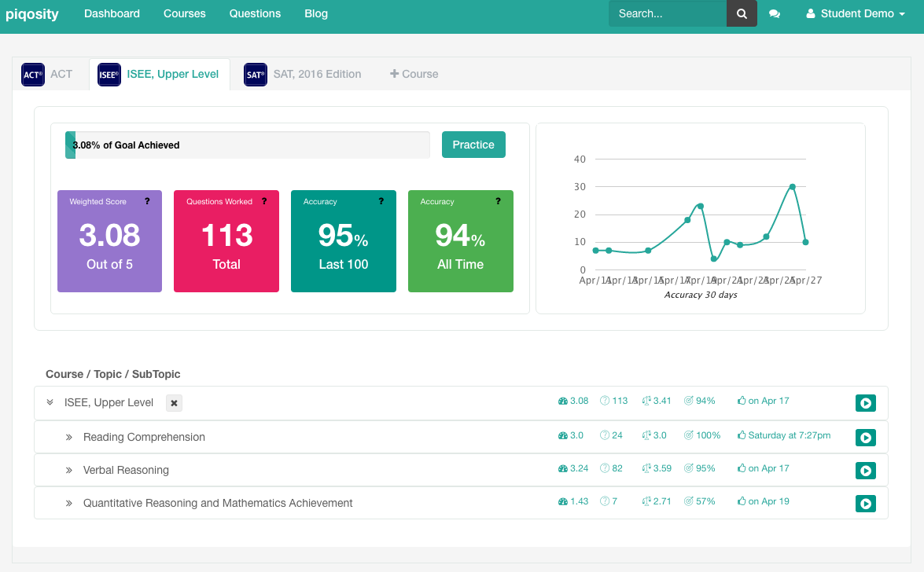Open Questions Worked help question mark
Screen dimensions: 924x572
[x=264, y=201]
